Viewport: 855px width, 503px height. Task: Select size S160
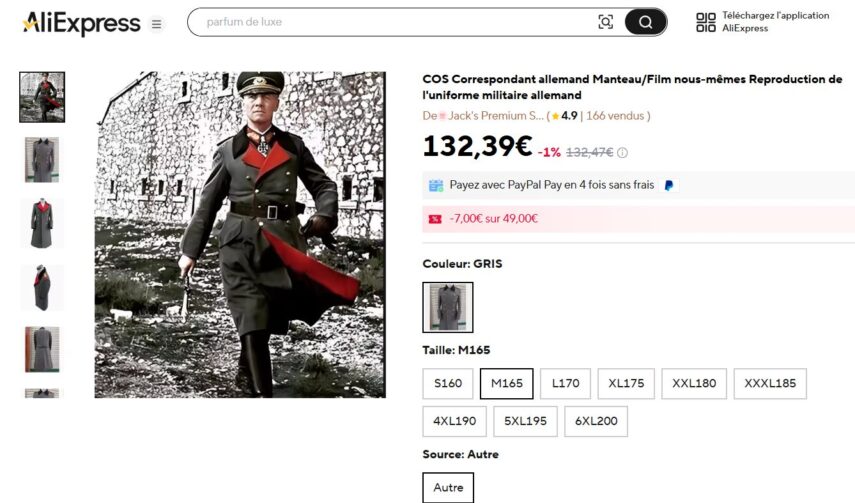point(448,383)
